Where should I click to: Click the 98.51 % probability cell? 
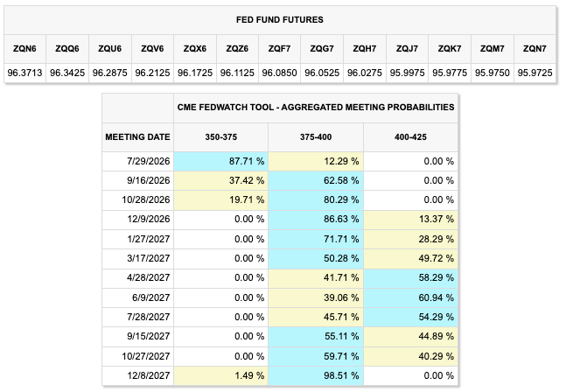[x=316, y=375]
